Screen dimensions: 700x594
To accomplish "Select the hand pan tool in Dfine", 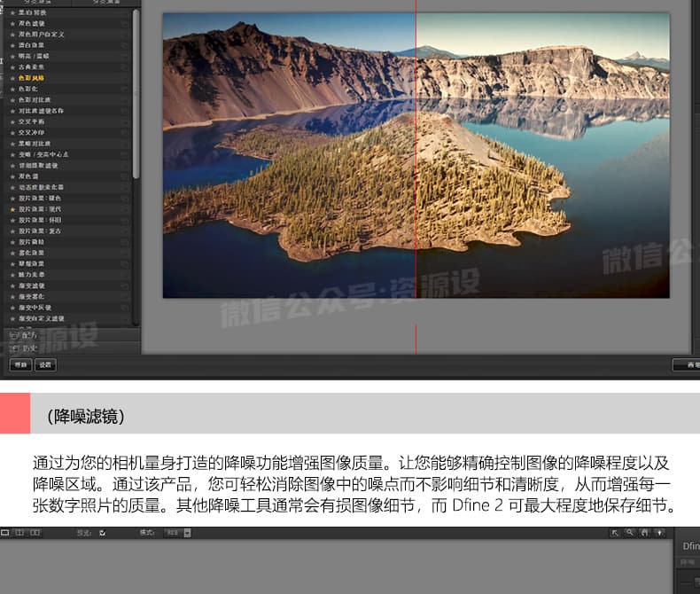I will 644,532.
